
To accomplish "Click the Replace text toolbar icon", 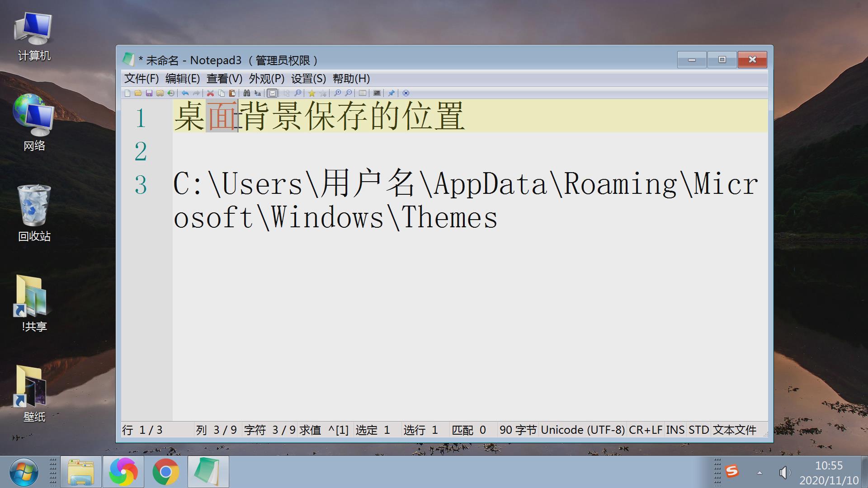I will (258, 93).
